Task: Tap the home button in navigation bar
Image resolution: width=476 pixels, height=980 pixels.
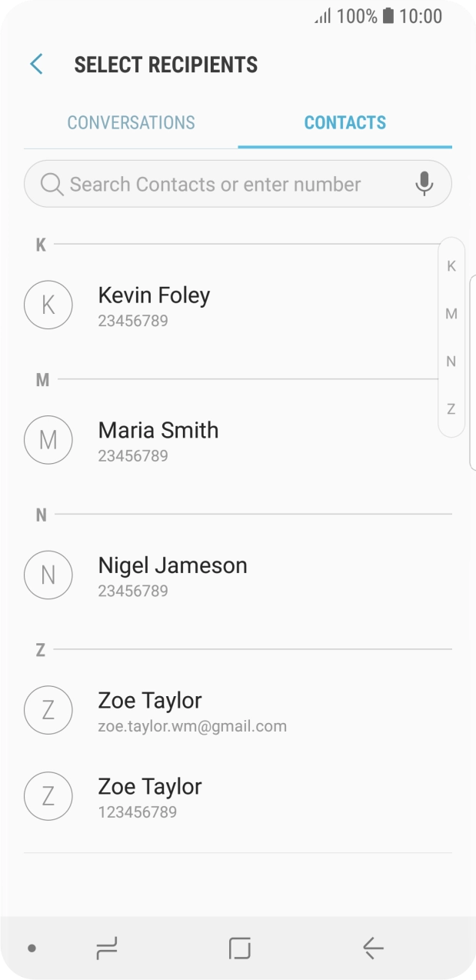Action: tap(238, 948)
